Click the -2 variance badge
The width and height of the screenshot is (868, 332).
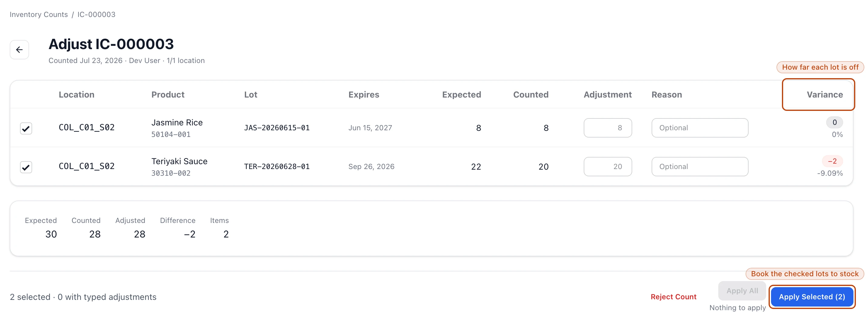[832, 161]
